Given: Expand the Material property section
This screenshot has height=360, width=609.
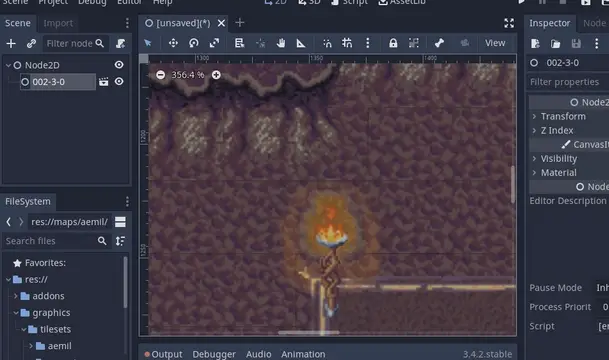Looking at the screenshot, I should 534,172.
